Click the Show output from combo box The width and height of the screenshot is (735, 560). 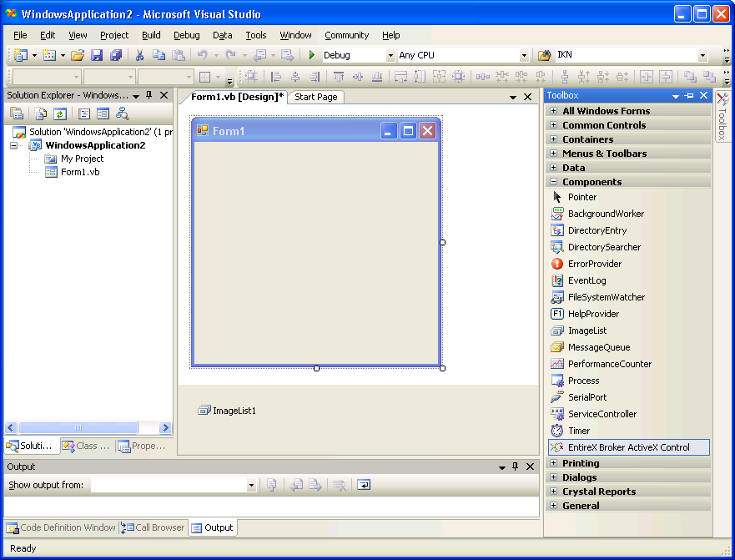pos(174,485)
